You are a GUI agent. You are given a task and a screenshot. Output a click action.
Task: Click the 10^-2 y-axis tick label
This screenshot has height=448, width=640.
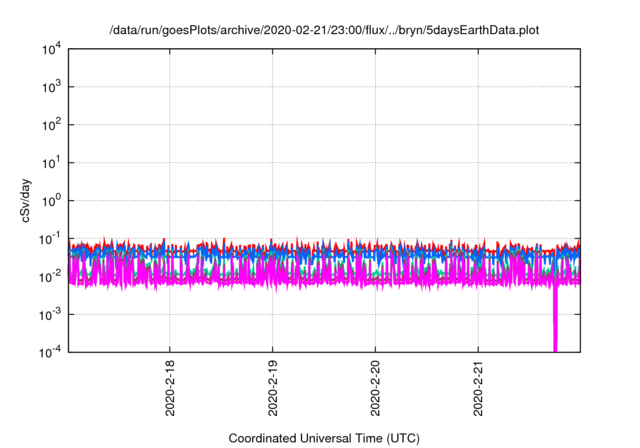coord(50,277)
